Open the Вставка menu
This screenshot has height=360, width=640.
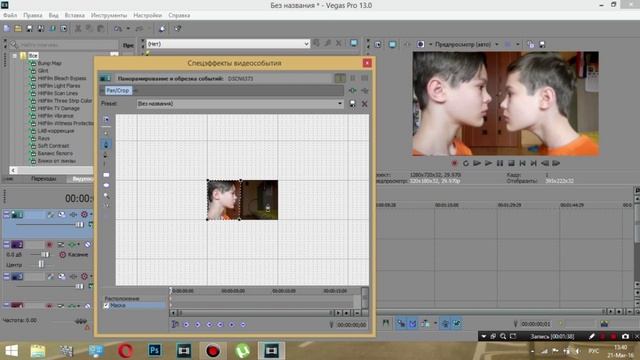pos(75,15)
